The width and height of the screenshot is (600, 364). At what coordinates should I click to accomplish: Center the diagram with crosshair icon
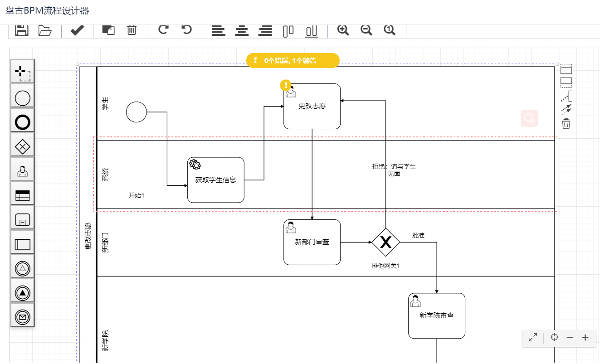(x=554, y=337)
